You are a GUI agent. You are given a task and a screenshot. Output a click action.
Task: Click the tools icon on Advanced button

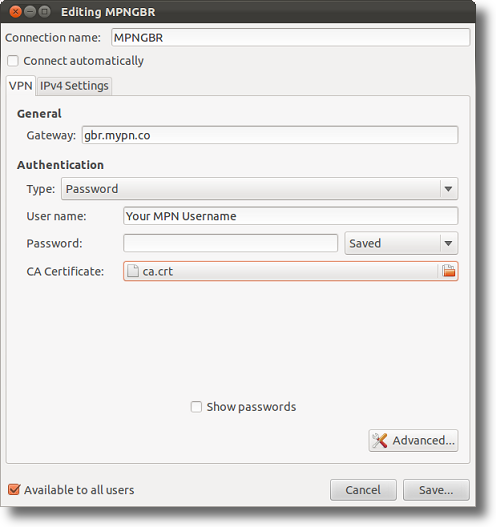point(380,440)
